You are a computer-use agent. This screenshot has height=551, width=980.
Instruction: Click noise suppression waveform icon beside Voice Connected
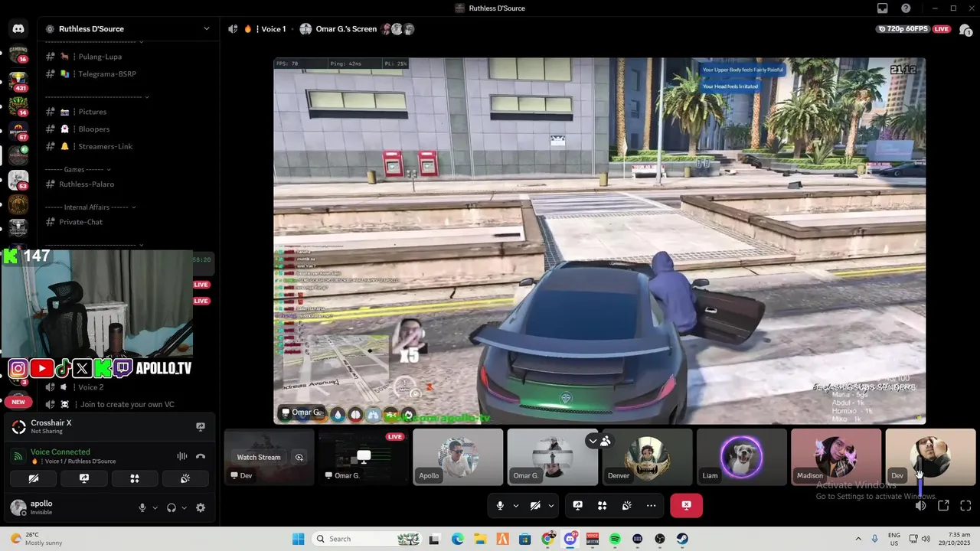(x=182, y=456)
